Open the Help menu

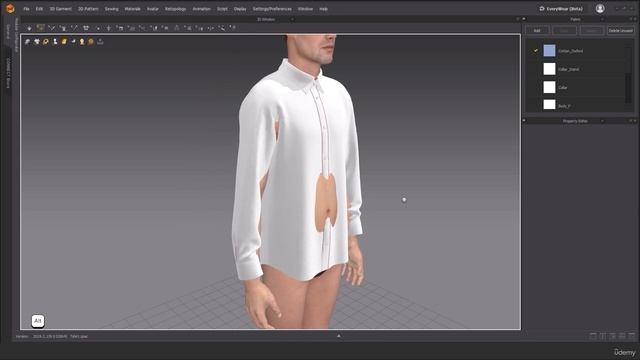pos(323,9)
